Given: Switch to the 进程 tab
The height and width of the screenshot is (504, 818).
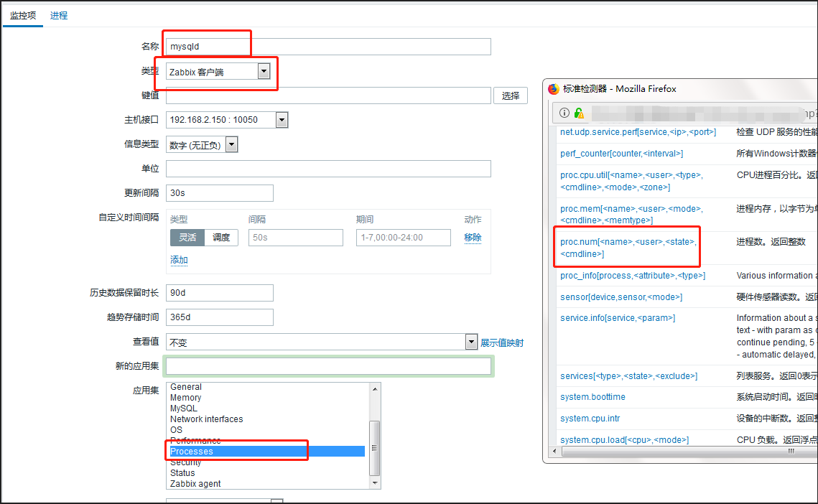Looking at the screenshot, I should pos(59,16).
